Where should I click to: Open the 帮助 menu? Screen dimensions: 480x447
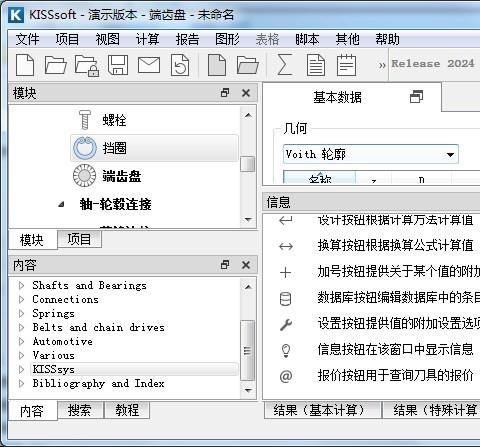click(x=387, y=39)
